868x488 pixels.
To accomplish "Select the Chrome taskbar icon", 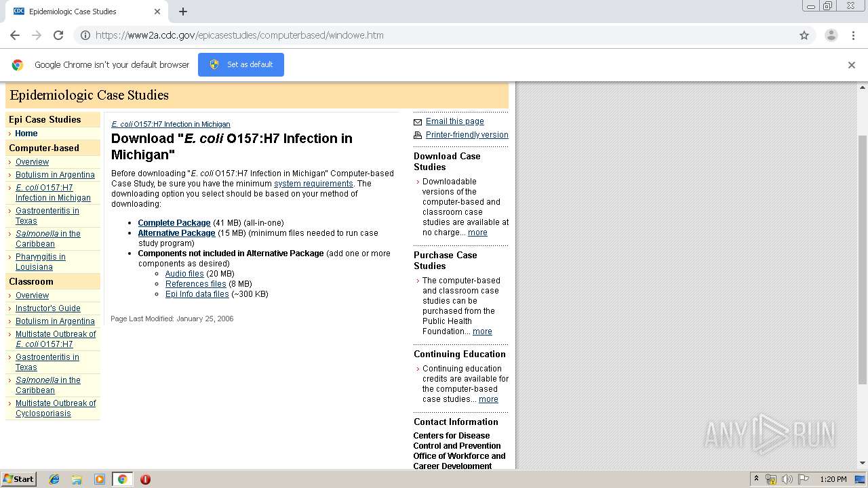I will pos(122,479).
